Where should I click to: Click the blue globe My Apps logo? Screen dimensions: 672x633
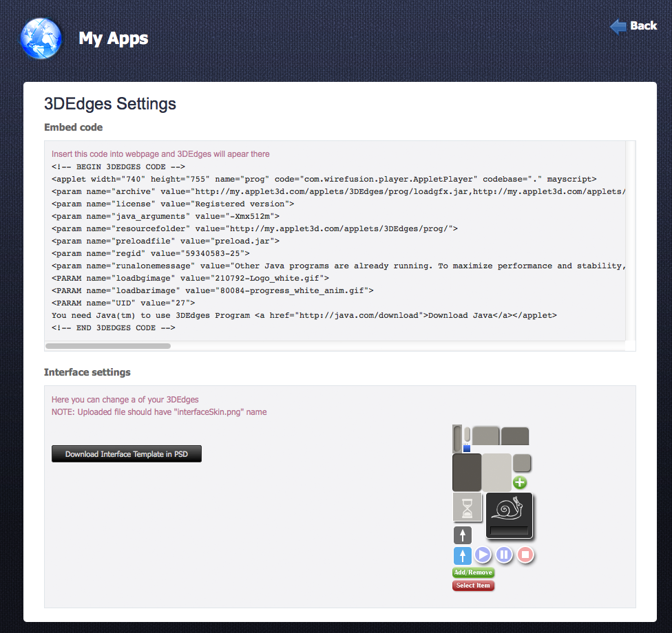point(41,38)
